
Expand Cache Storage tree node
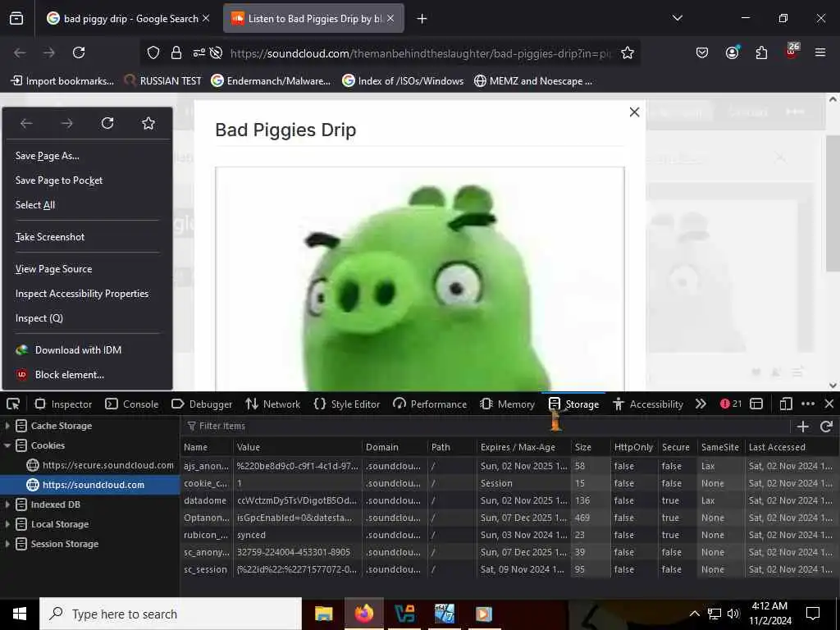[x=7, y=426]
